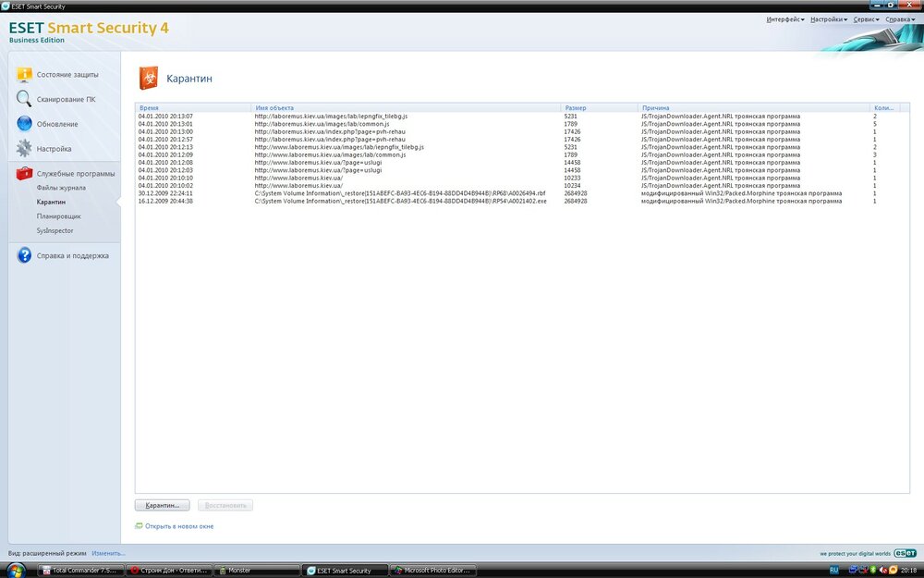This screenshot has width=924, height=578.
Task: Select row timed 04.01.2010 20:12:03
Action: (x=522, y=170)
